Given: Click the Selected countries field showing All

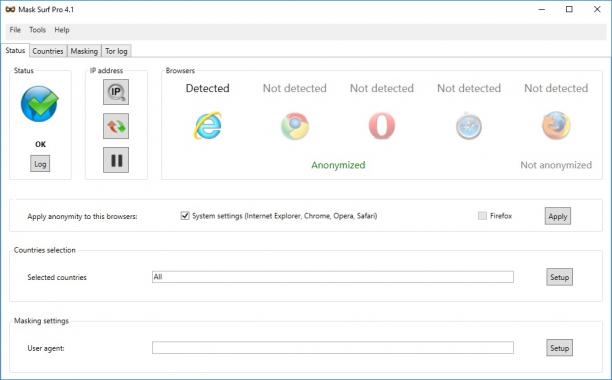Looking at the screenshot, I should 333,277.
